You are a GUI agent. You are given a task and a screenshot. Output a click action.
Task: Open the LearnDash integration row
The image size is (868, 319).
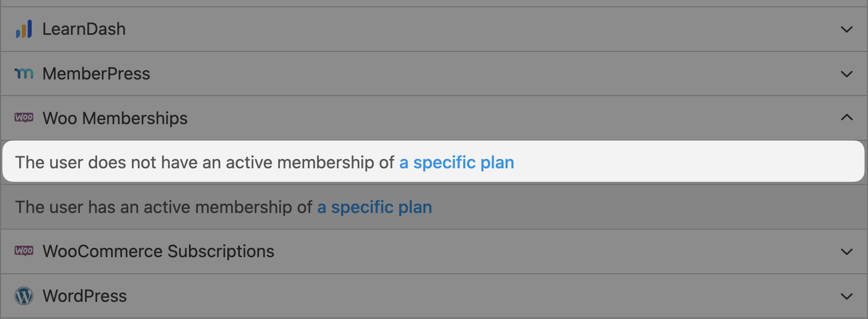pos(84,29)
